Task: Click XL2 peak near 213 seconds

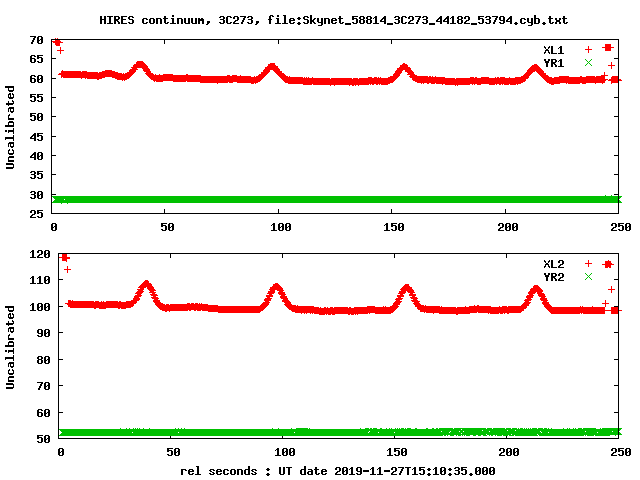Action: (x=536, y=289)
